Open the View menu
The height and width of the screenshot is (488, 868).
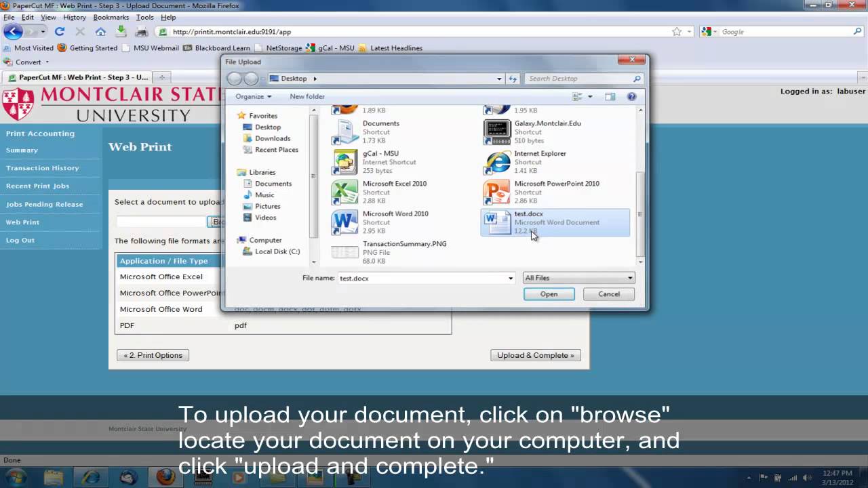pyautogui.click(x=48, y=17)
